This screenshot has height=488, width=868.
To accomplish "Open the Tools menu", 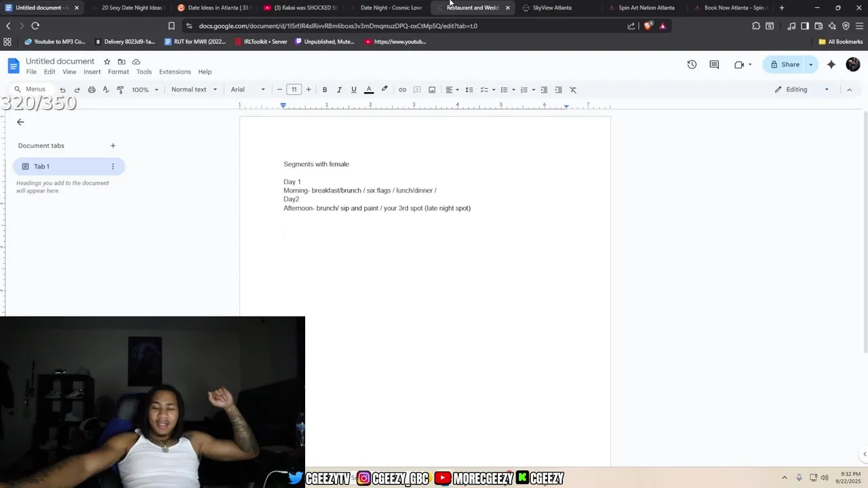I will tap(144, 72).
